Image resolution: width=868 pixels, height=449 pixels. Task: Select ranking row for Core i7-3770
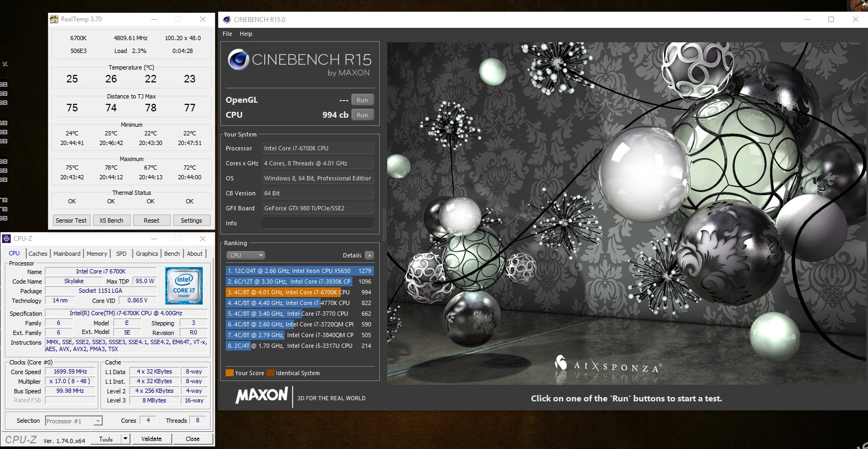[299, 314]
